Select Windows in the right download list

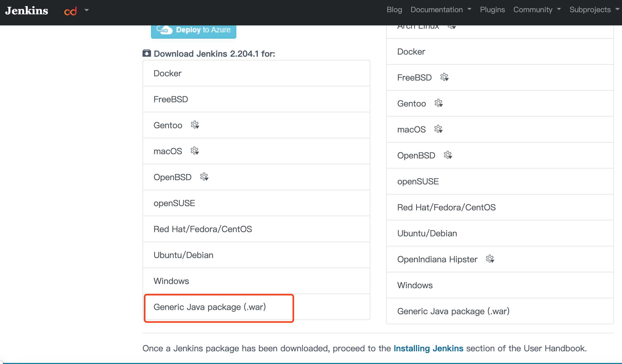[500, 285]
